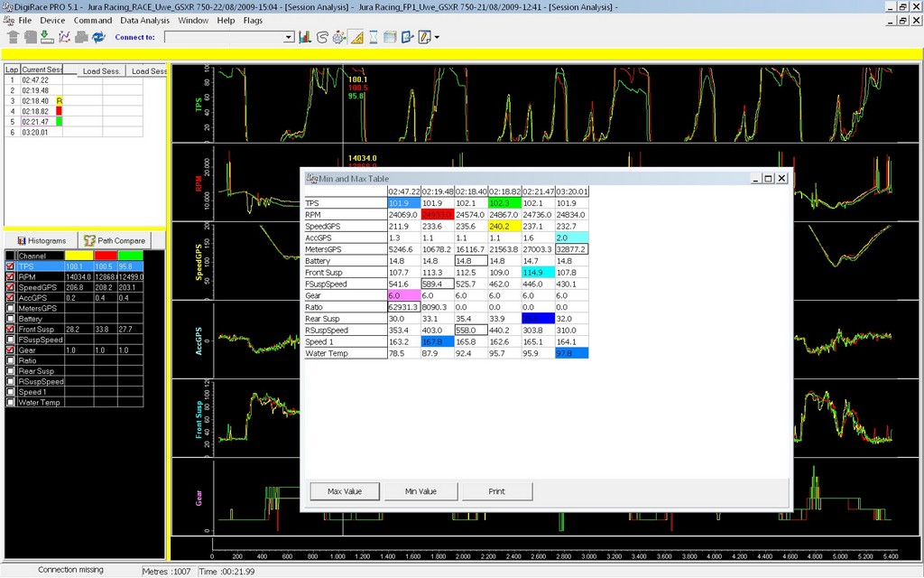Click the track map outline icon

tap(321, 37)
